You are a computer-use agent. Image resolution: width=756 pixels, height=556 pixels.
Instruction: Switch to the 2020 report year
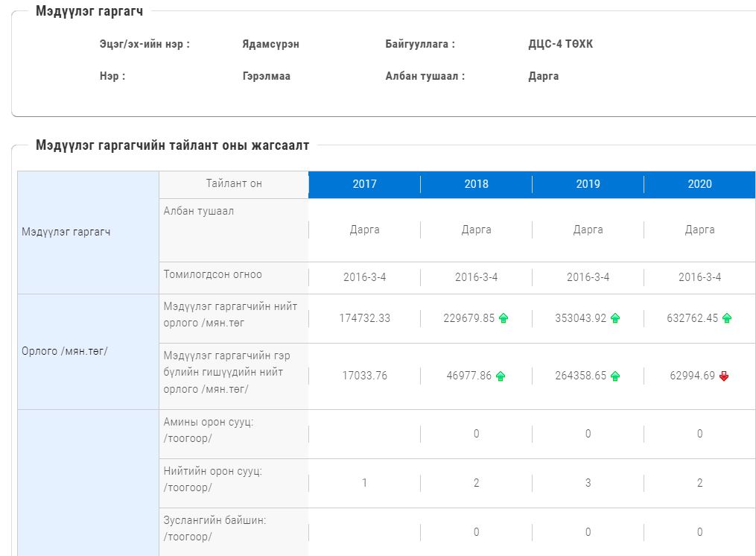699,184
